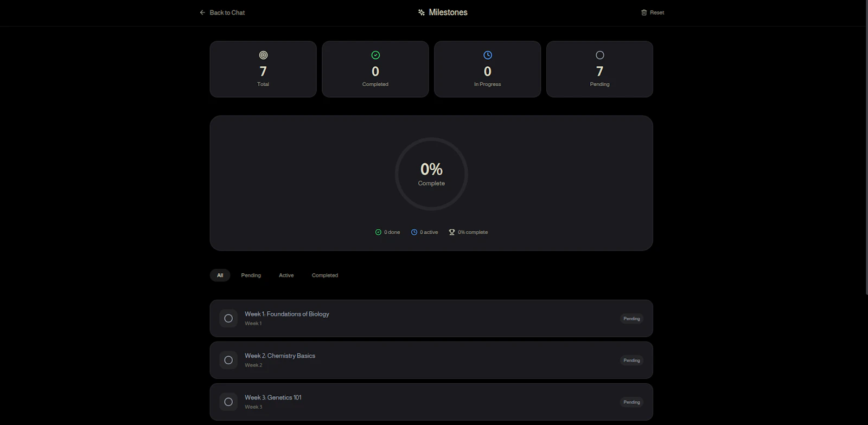The width and height of the screenshot is (868, 425).
Task: Click the '0 done' summary text
Action: click(392, 232)
